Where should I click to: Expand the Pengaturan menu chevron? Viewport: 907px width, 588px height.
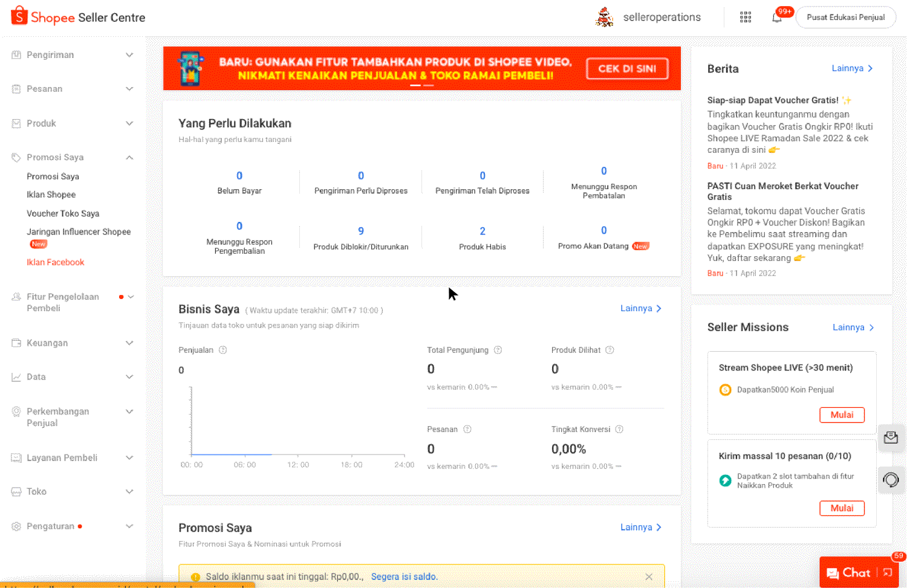(x=129, y=526)
